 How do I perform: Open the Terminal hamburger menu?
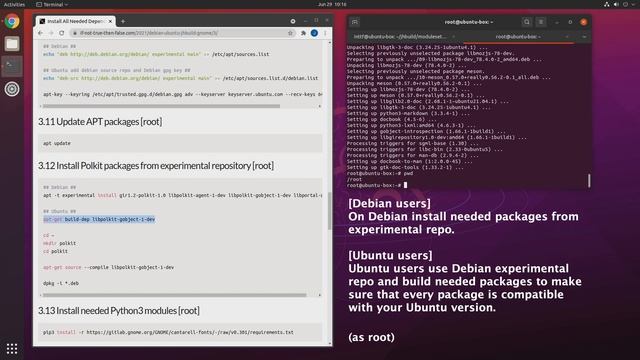point(541,22)
